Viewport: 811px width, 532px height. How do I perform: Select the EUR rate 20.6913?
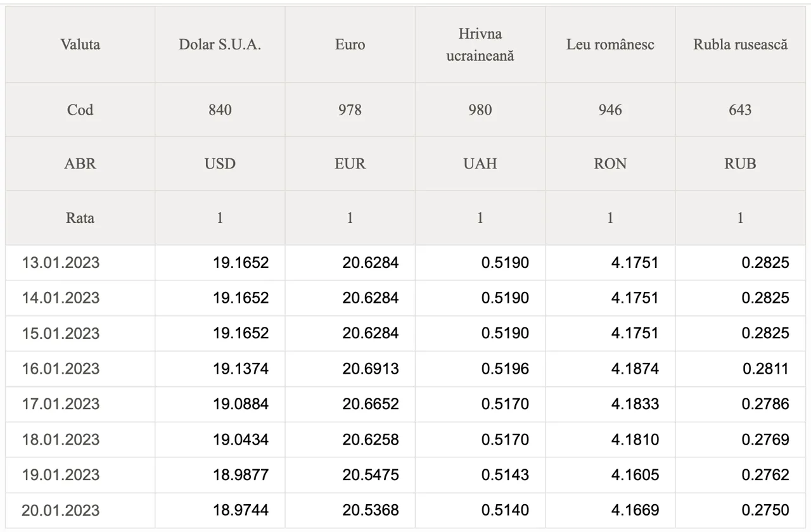pyautogui.click(x=371, y=369)
